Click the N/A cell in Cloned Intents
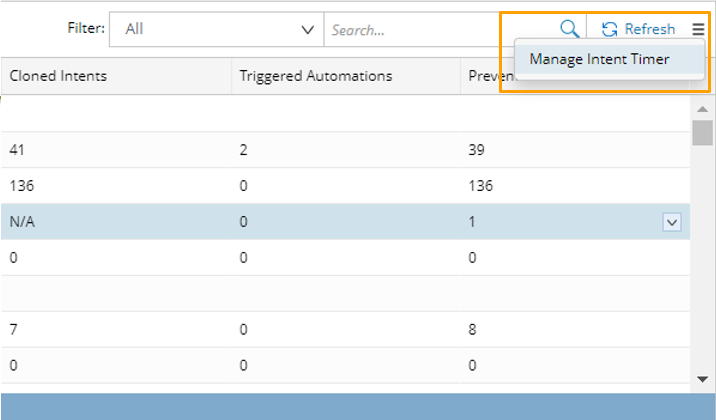This screenshot has width=716, height=420. [22, 222]
